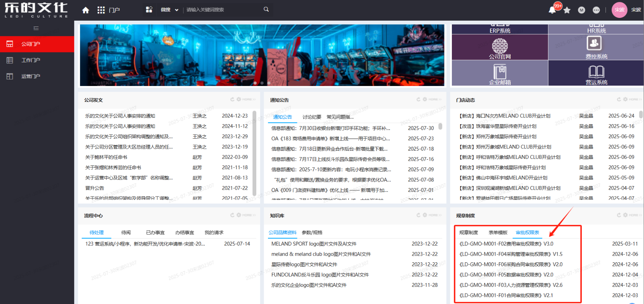Open 《LD-GMO-M001-F02费用审批权限表》V3.0 link
Screen dimensions: 644x304
point(506,244)
